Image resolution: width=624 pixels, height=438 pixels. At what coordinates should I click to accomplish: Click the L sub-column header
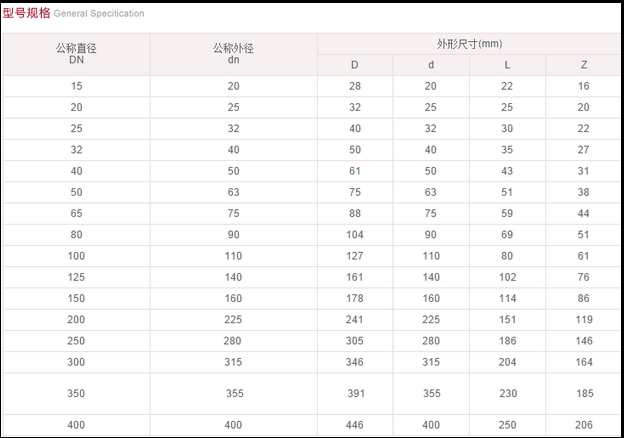(507, 65)
